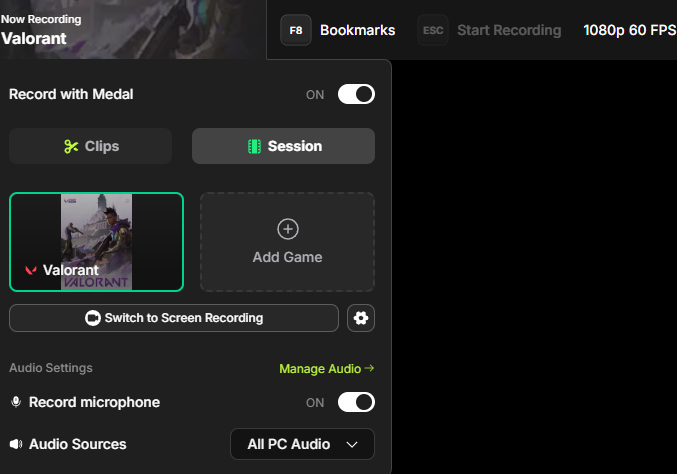Click the red Valorant logo icon
Image resolution: width=677 pixels, height=474 pixels.
(31, 270)
